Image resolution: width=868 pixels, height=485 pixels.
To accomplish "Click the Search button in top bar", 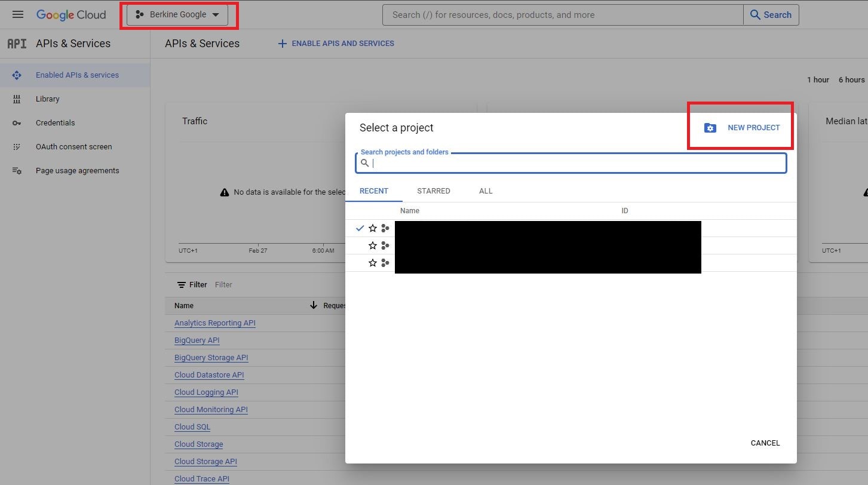I will click(771, 15).
